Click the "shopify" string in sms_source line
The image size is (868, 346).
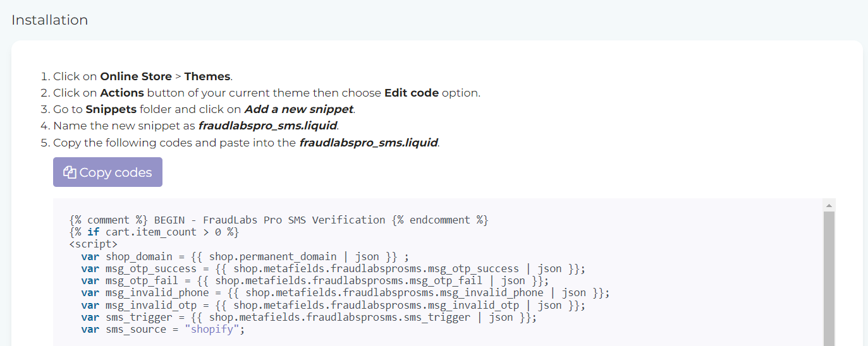point(214,329)
